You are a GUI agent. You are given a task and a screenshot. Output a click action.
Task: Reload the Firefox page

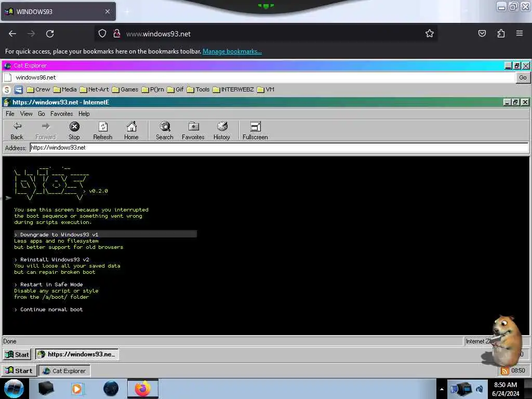[50, 34]
